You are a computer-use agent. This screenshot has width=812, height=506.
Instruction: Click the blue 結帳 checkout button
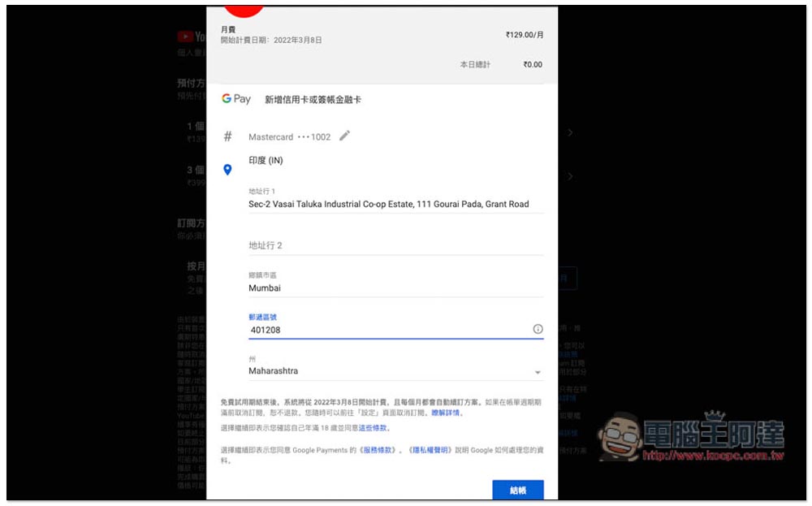click(x=518, y=490)
